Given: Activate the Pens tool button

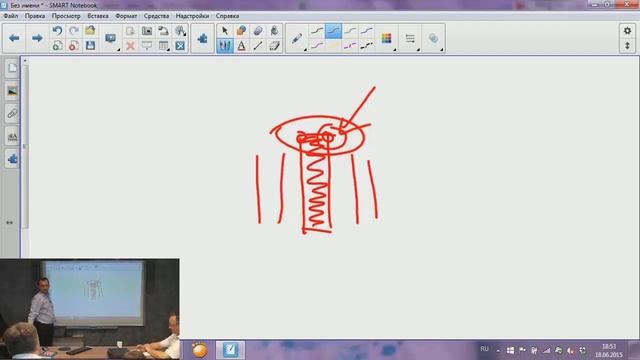Looking at the screenshot, I should tap(225, 45).
